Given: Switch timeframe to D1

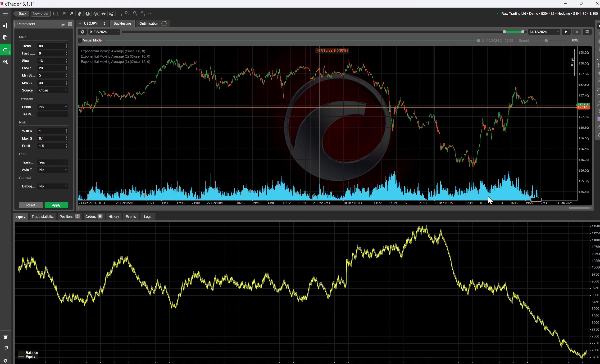Looking at the screenshot, I should point(127,14).
